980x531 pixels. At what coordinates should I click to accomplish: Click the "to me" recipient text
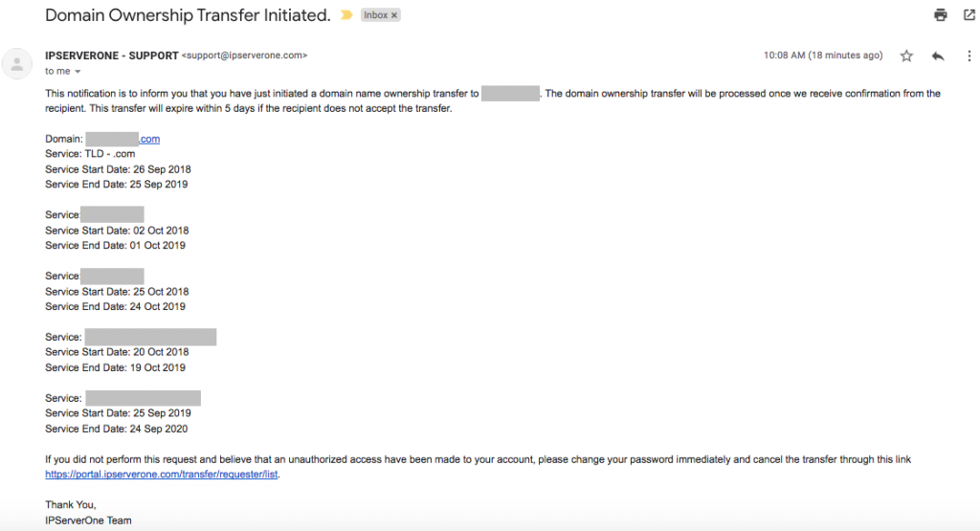pos(57,71)
